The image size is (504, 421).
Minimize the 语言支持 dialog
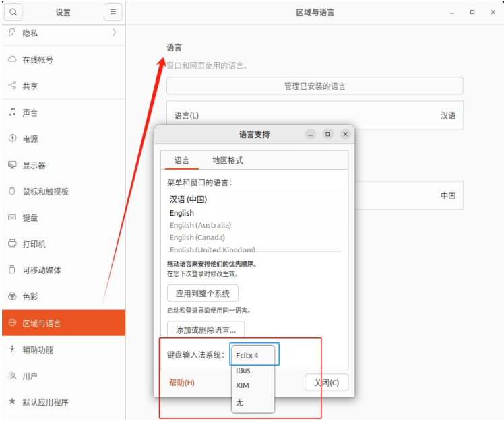[x=311, y=134]
